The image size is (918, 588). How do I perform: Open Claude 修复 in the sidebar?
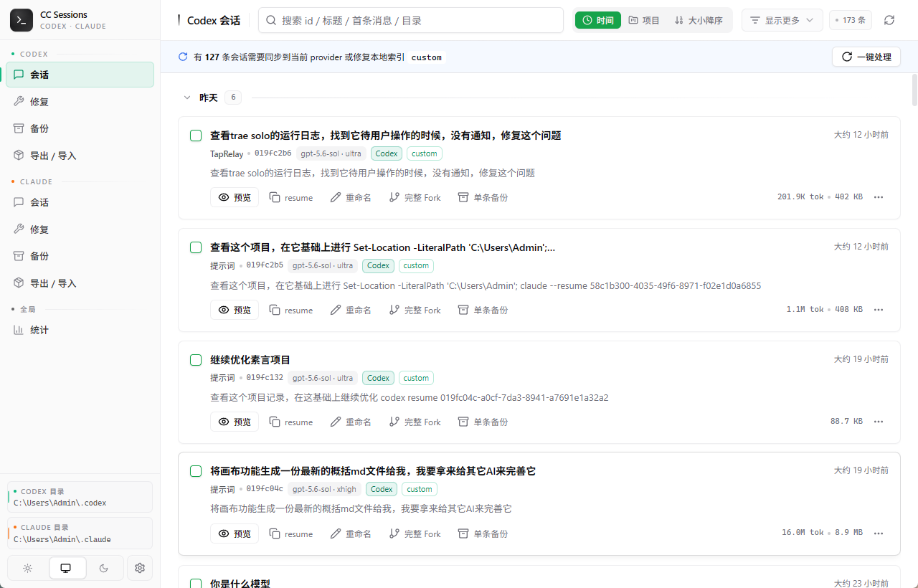(80, 229)
